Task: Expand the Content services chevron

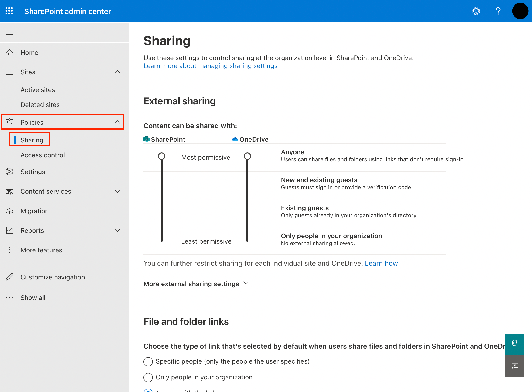Action: tap(117, 191)
